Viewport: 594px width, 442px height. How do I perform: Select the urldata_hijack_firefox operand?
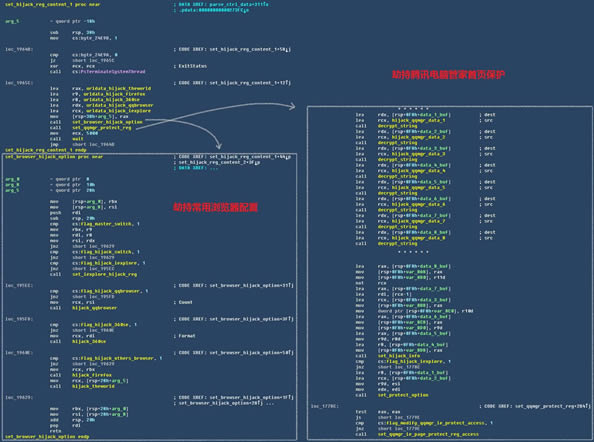coord(114,94)
